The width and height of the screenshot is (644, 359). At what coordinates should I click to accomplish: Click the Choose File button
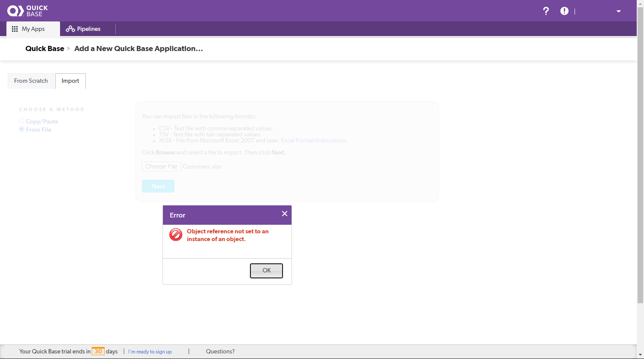[x=161, y=166]
